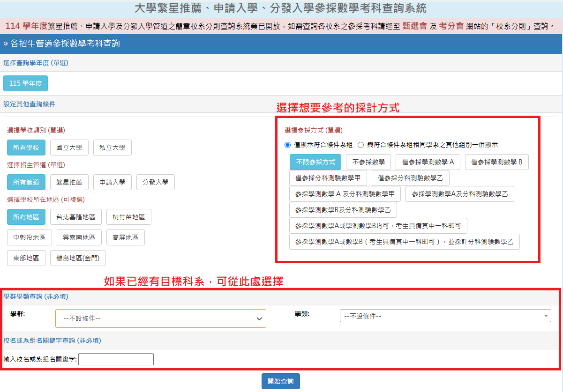
Task: Select 繁星推薦 admission channel
Action: coord(69,182)
